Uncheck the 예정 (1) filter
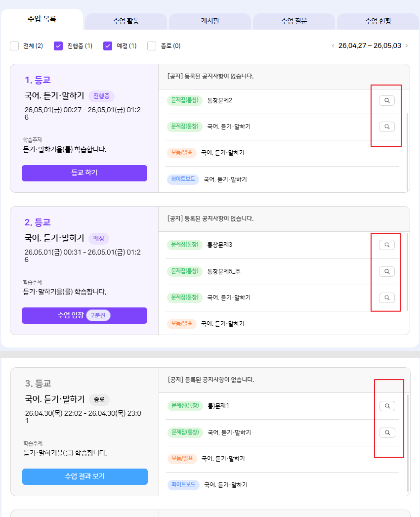This screenshot has height=517, width=420. pyautogui.click(x=108, y=46)
